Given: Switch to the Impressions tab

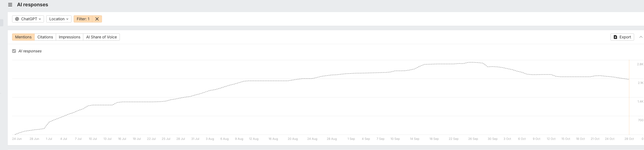Looking at the screenshot, I should coord(70,37).
